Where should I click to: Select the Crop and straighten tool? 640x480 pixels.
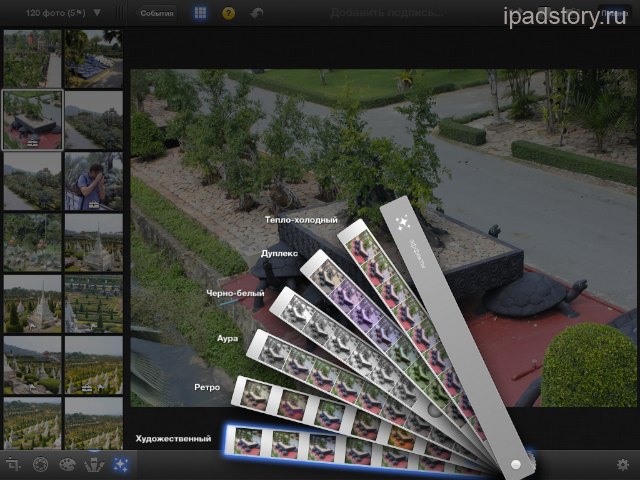13,464
